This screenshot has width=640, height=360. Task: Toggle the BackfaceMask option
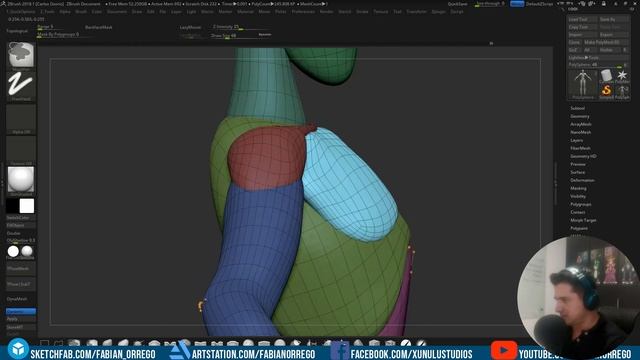tap(98, 27)
